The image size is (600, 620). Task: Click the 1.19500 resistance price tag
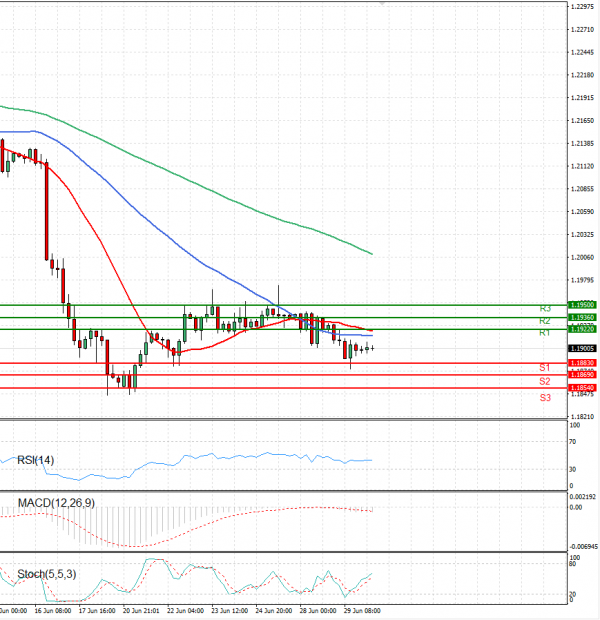pos(582,305)
